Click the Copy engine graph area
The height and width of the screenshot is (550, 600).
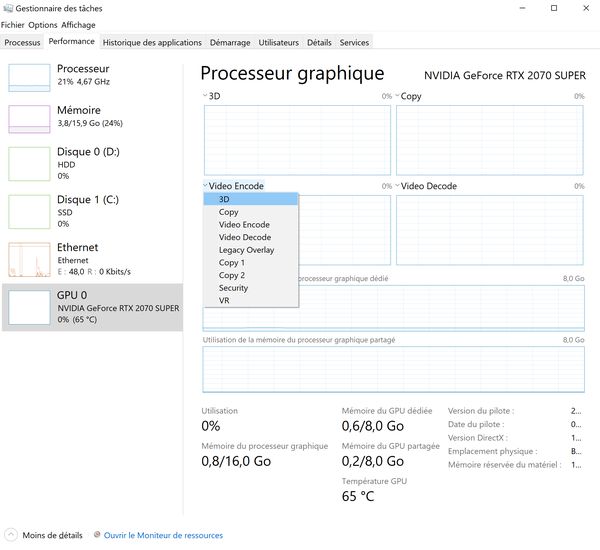[x=489, y=140]
